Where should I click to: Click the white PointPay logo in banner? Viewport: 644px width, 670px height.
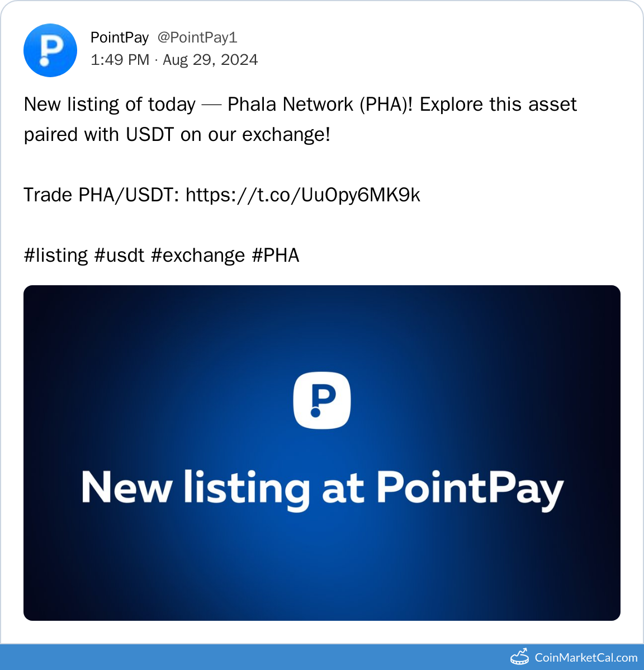[x=322, y=400]
